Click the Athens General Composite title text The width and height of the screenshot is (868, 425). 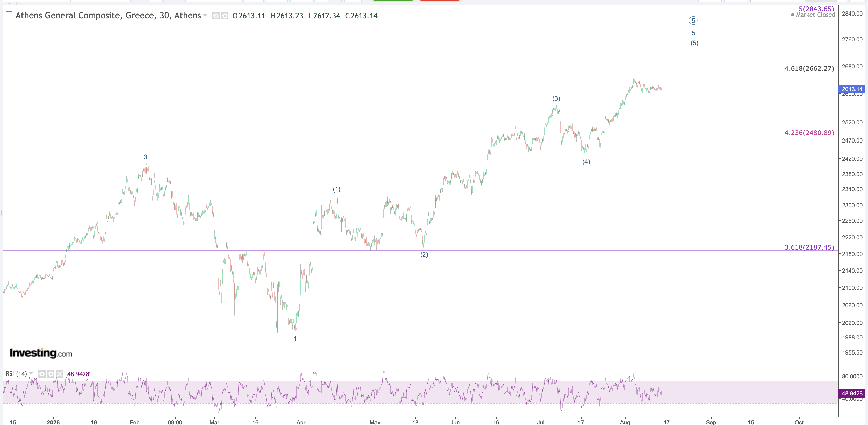[108, 16]
